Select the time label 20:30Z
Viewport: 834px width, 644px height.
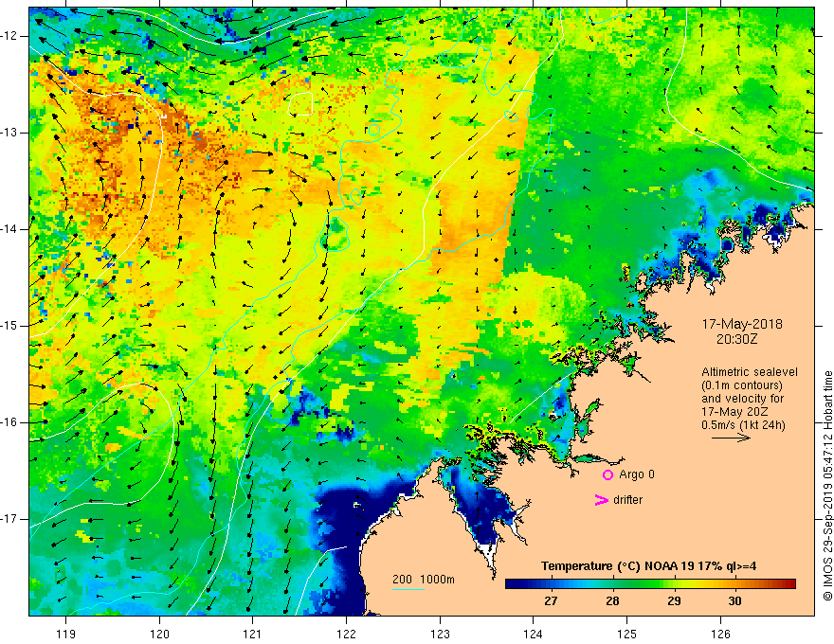[x=736, y=339]
